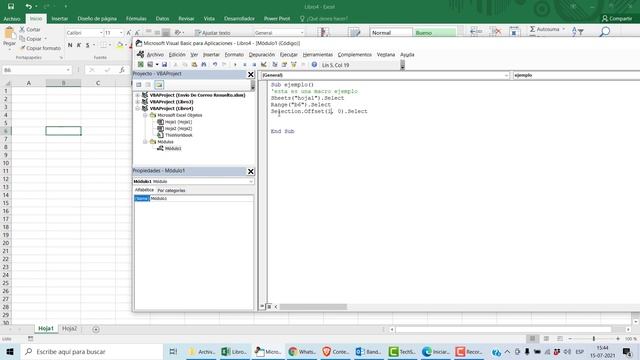
Task: Open Object Browser icon in VBA toolbar
Action: pyautogui.click(x=293, y=64)
